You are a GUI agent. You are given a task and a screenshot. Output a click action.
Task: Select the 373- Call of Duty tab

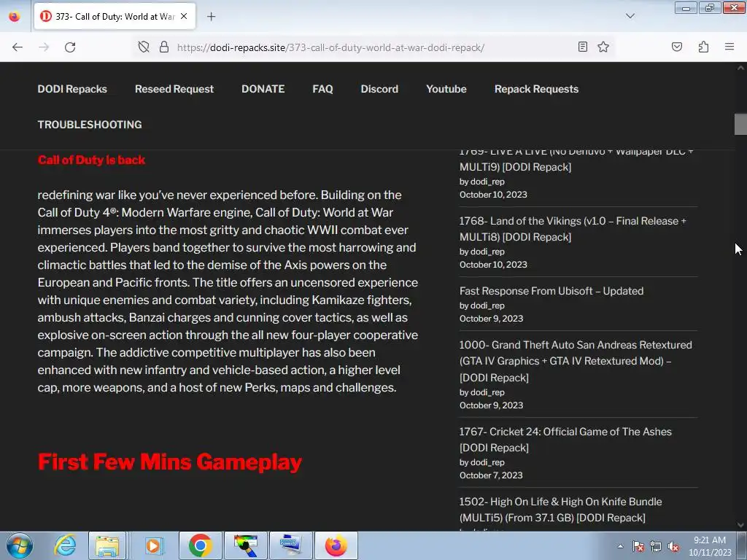[x=115, y=17]
